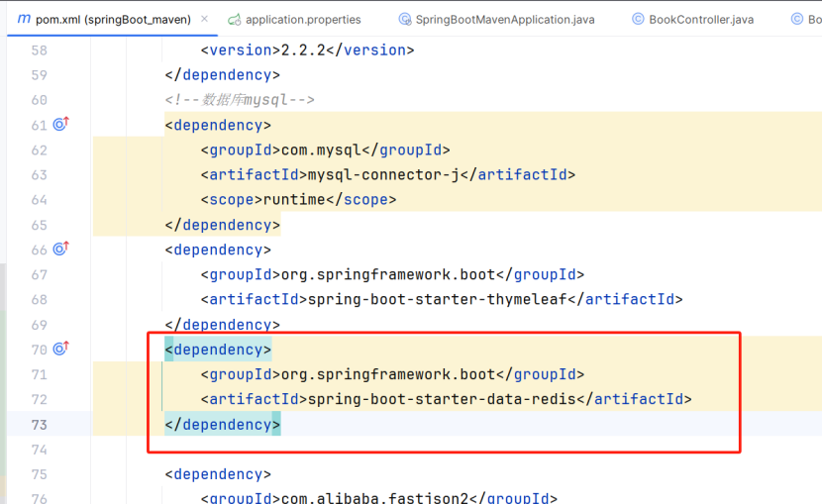Click the closing dependency tag on line 69
822x504 pixels.
pyautogui.click(x=222, y=325)
